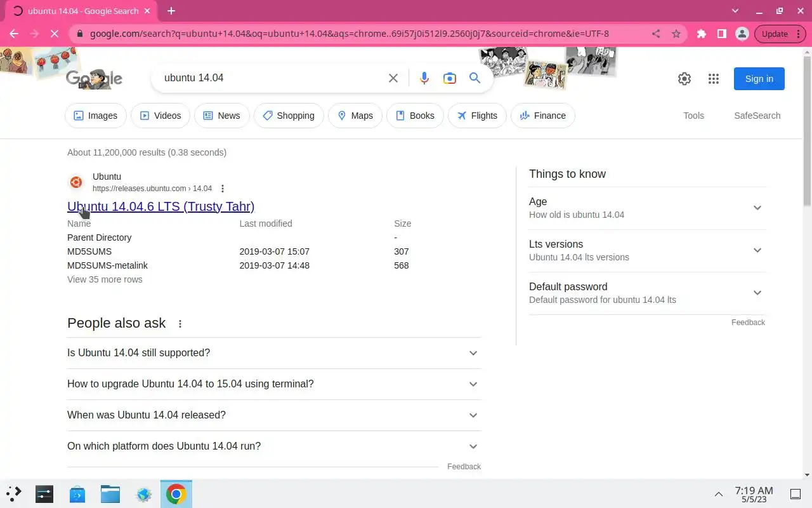Search by image with camera icon
Viewport: 812px width, 508px height.
coord(450,78)
